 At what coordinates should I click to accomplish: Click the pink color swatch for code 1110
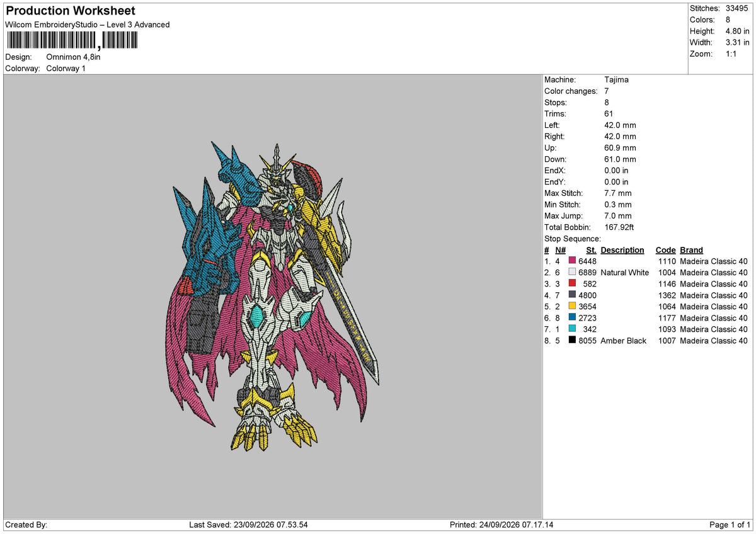[572, 261]
